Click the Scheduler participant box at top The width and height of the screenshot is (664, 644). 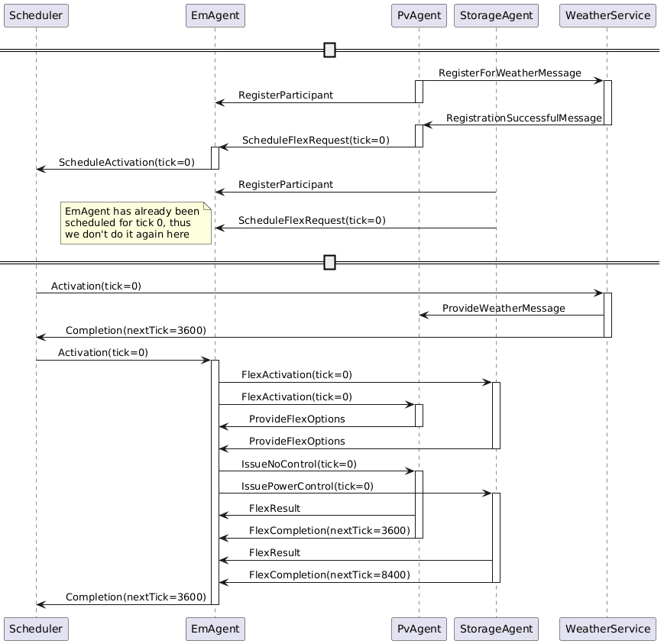(x=36, y=15)
